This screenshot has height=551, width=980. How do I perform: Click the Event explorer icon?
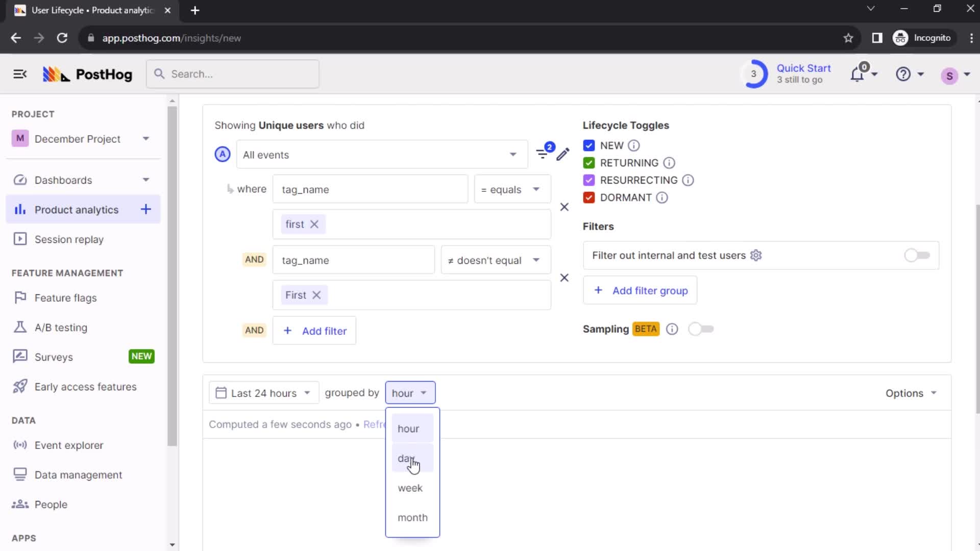[x=20, y=445]
